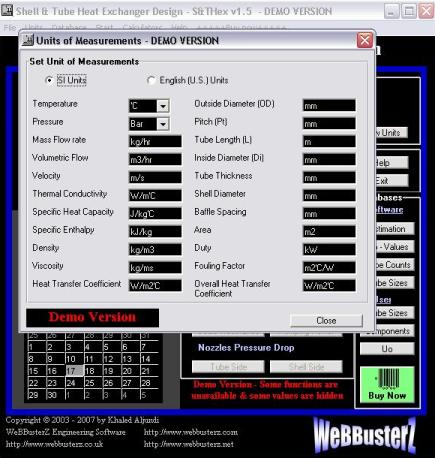Click the Inside Diameter (Di) mm field
This screenshot has width=435, height=458.
tap(329, 160)
